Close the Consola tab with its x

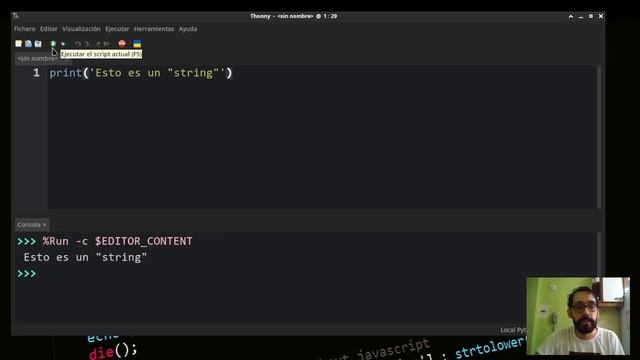pos(44,225)
